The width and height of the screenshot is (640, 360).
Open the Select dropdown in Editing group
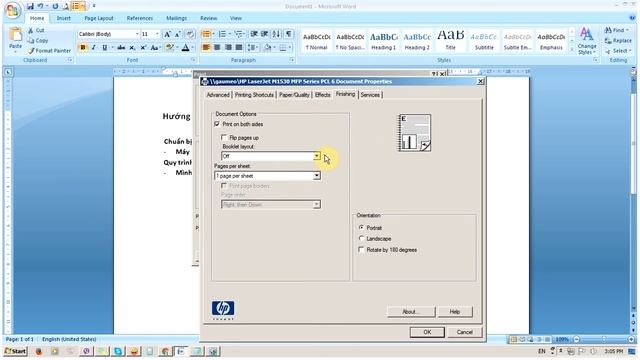(618, 51)
